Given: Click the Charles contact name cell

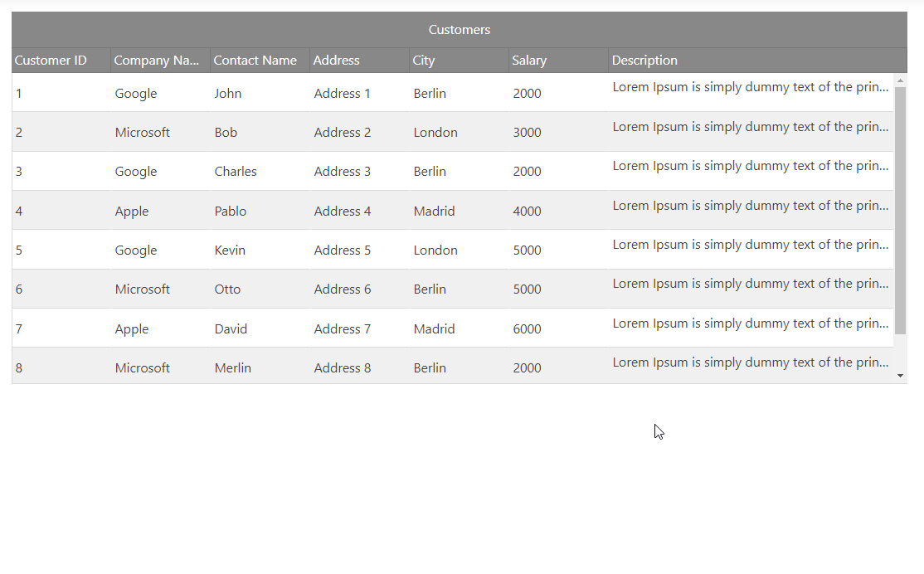Looking at the screenshot, I should pos(236,172).
